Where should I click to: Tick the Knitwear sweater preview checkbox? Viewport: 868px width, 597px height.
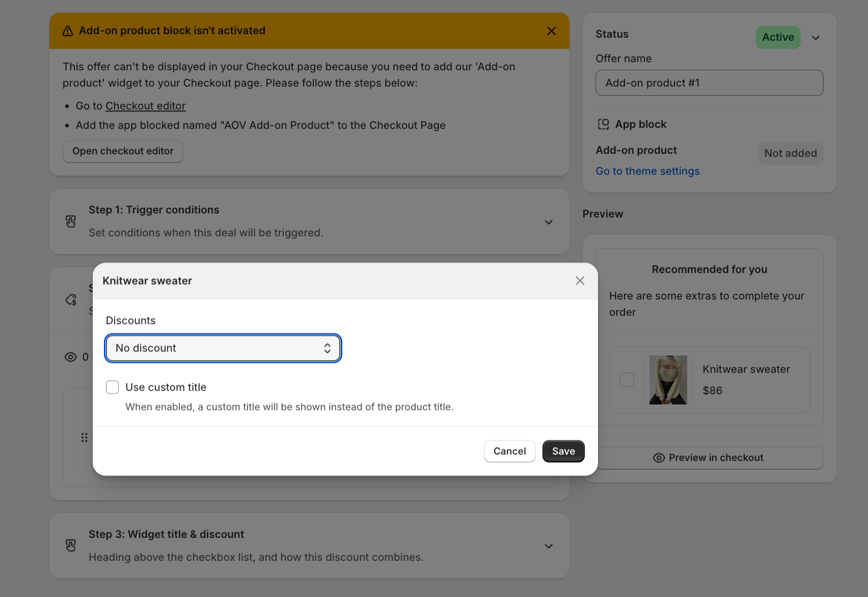click(x=627, y=380)
